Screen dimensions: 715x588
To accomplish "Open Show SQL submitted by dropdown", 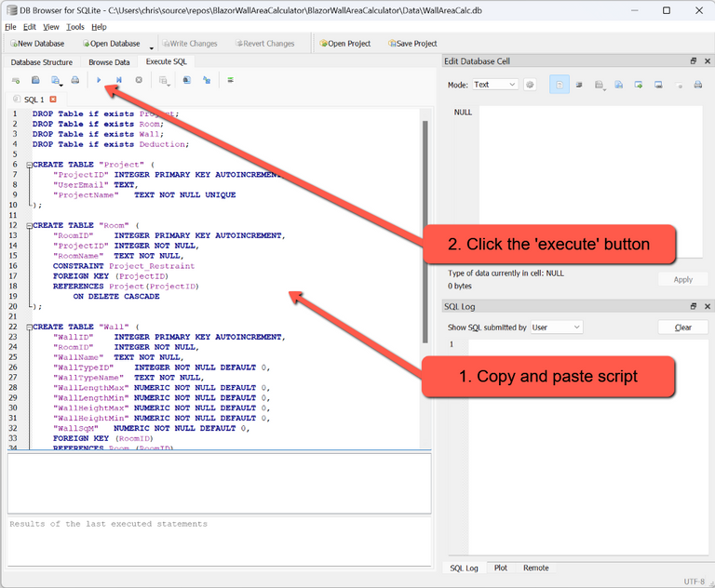I will click(557, 327).
